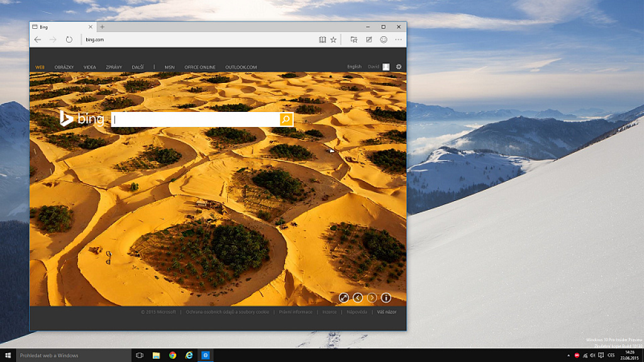Open the Hub favorites panel icon
Screen dimensions: 644x362
click(353, 40)
